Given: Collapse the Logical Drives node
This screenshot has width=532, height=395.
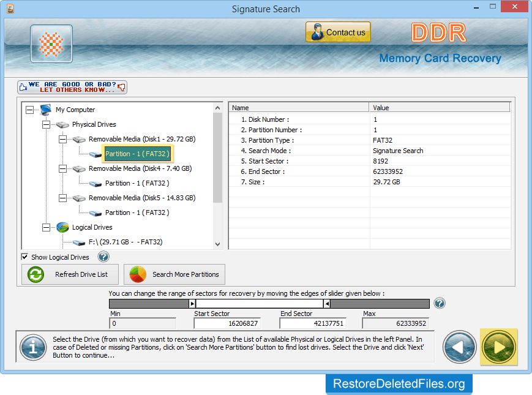Looking at the screenshot, I should point(46,227).
